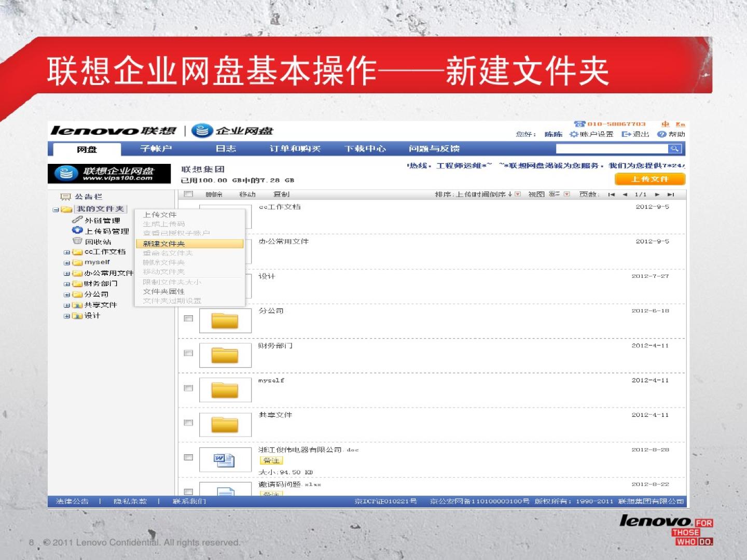Switch to the 子帐户 tab

coord(156,149)
